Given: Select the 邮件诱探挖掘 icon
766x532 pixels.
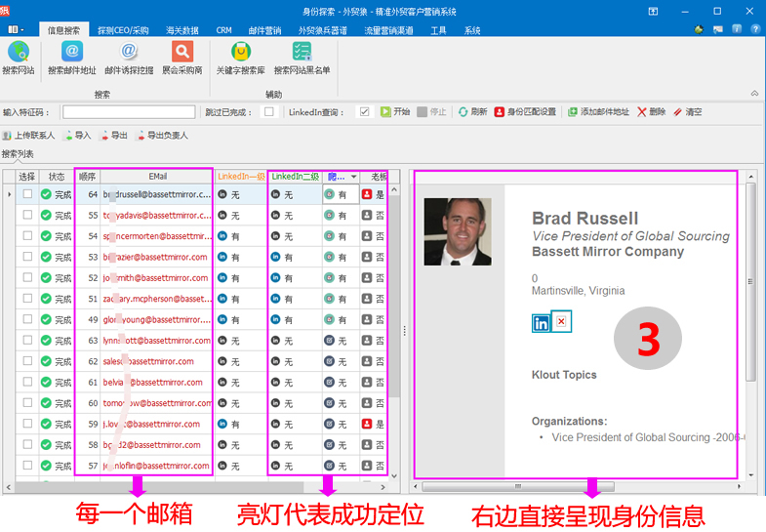Looking at the screenshot, I should 129,52.
